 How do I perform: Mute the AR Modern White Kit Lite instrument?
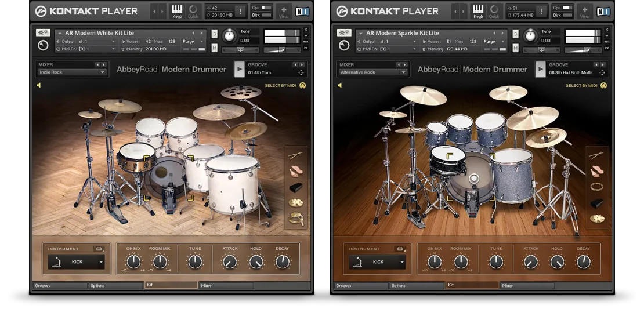tap(215, 49)
